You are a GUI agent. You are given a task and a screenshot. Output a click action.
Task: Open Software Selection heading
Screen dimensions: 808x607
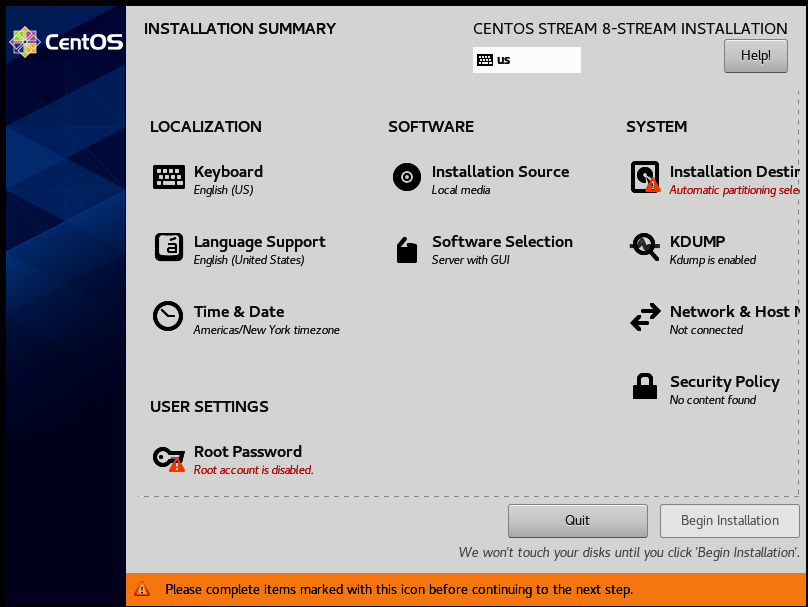[x=502, y=242]
